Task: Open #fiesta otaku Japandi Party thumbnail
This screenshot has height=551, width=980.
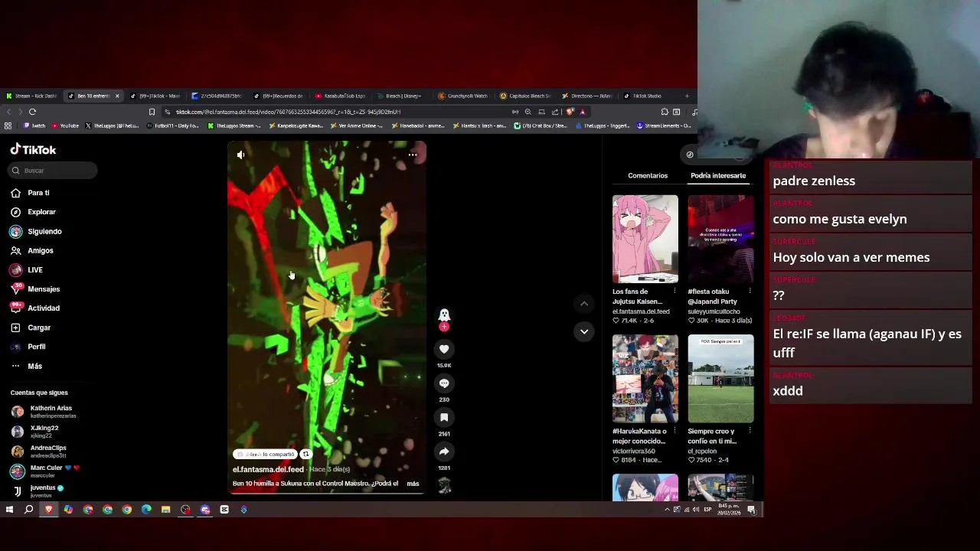Action: click(x=720, y=239)
